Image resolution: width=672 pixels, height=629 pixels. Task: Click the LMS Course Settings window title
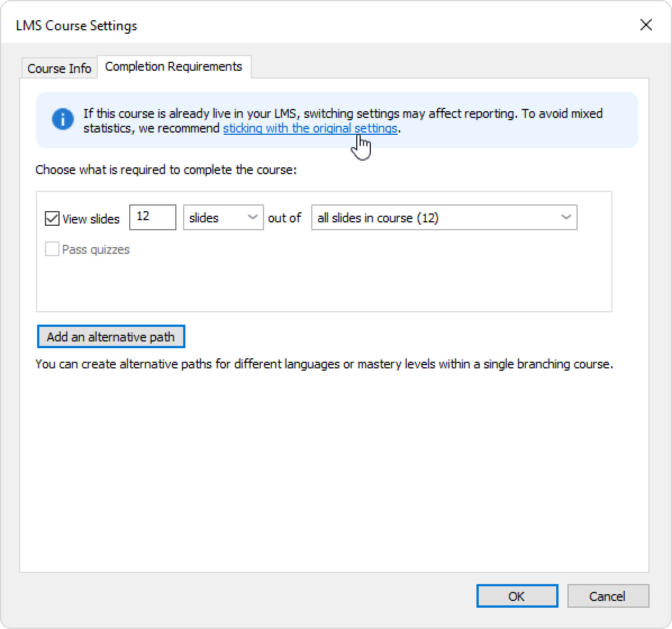pyautogui.click(x=76, y=26)
